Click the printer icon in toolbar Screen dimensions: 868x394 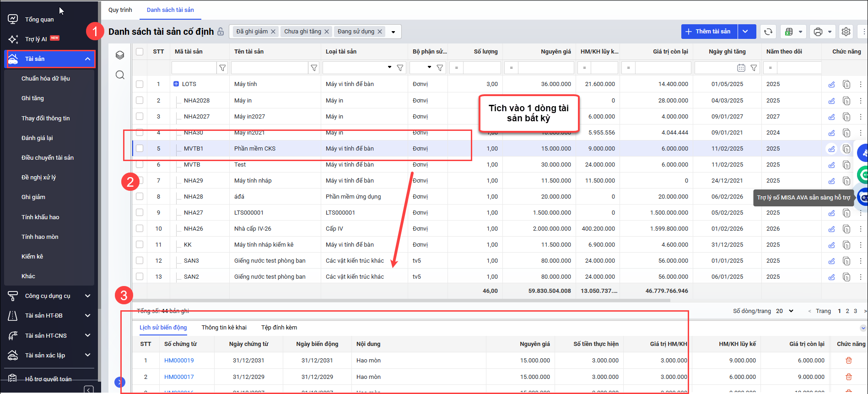(x=818, y=32)
